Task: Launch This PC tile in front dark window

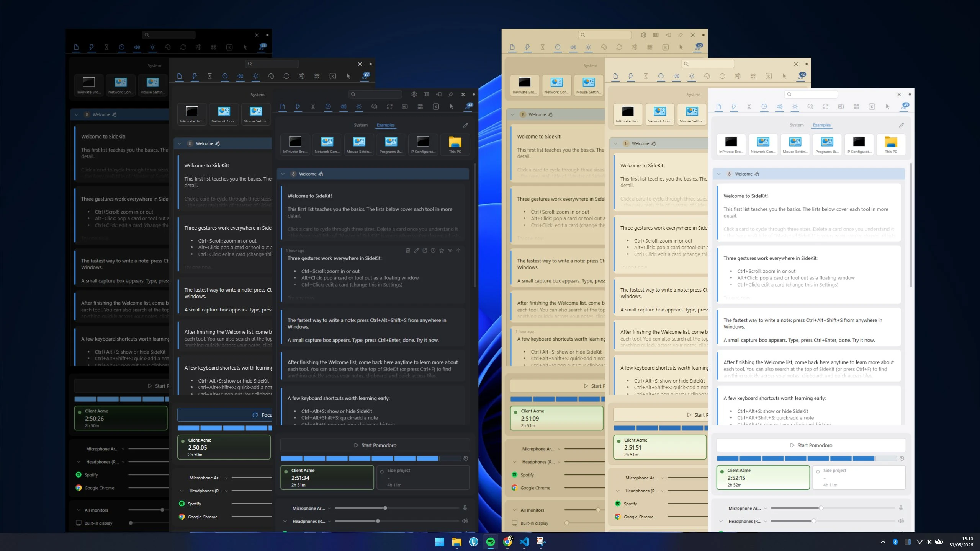Action: click(455, 145)
